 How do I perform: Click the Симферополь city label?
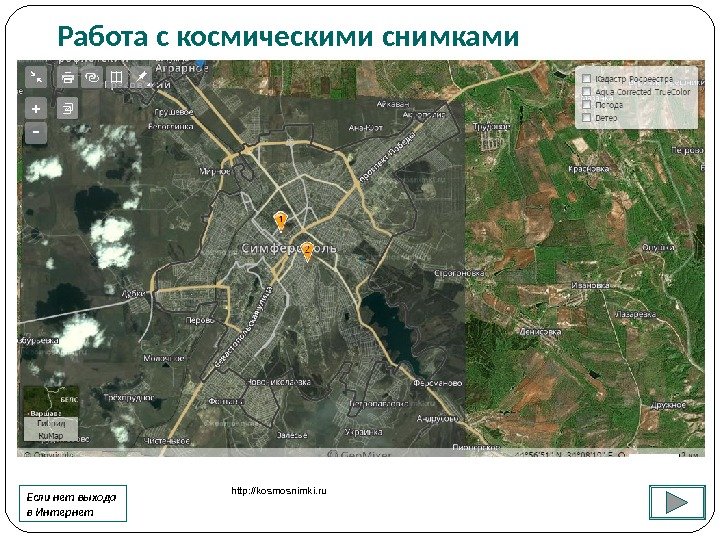pyautogui.click(x=289, y=248)
